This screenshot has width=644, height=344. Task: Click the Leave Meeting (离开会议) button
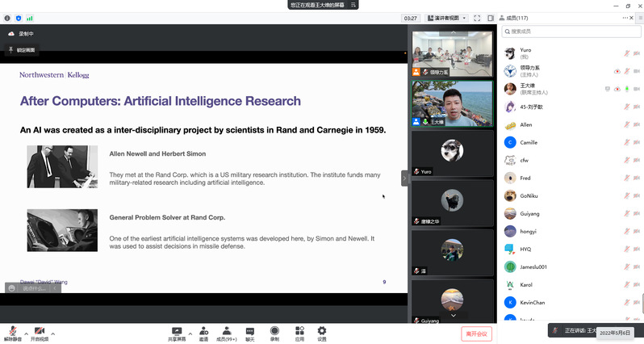(476, 334)
